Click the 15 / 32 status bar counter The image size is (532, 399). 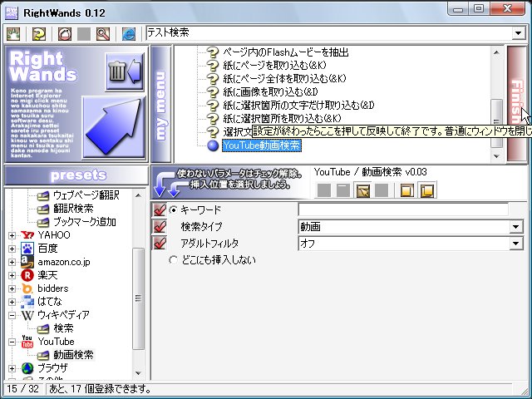(23, 389)
